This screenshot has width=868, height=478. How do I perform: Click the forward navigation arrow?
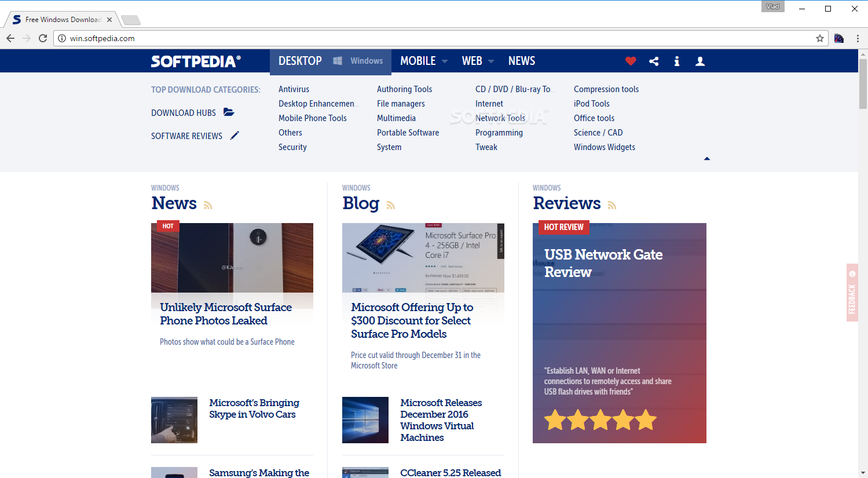click(x=27, y=38)
